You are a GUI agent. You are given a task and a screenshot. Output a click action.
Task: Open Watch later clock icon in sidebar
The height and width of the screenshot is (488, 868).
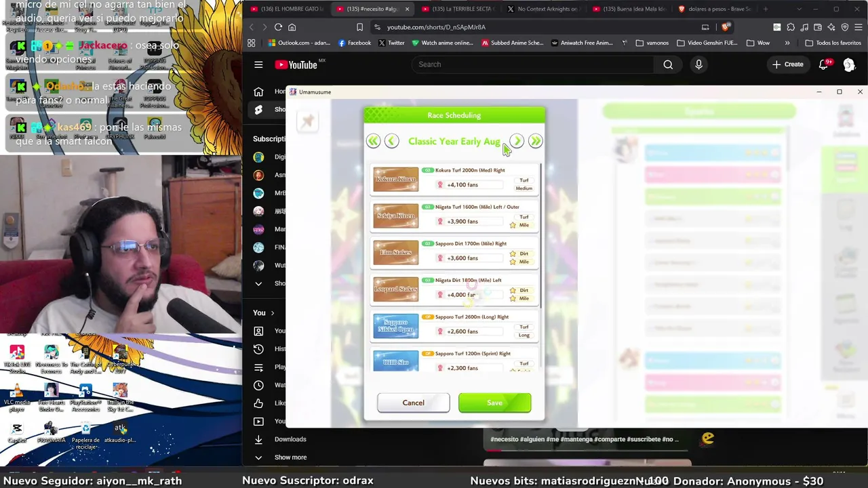258,385
